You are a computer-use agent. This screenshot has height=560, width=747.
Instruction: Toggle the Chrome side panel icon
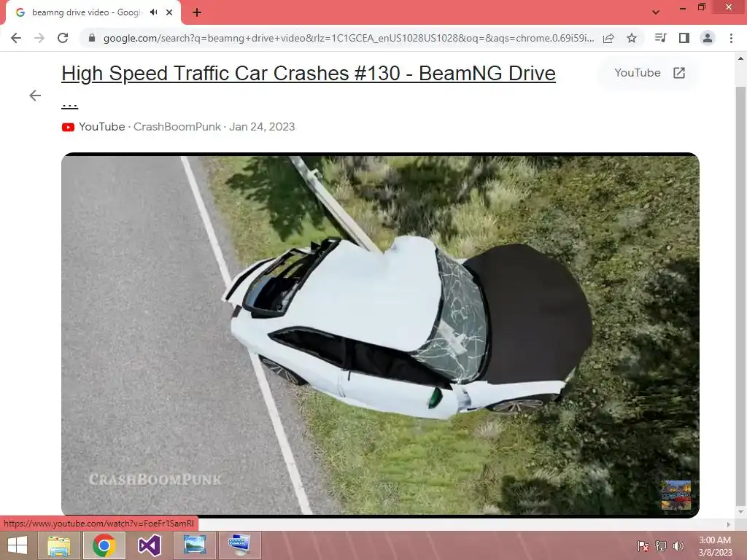(684, 38)
